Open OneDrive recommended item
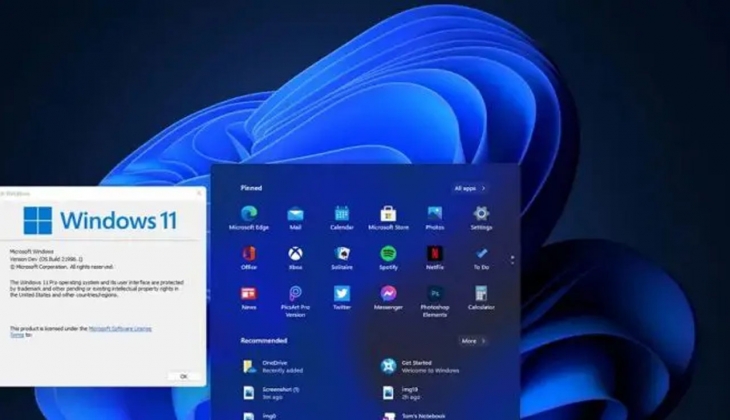The image size is (730, 420). [x=273, y=366]
